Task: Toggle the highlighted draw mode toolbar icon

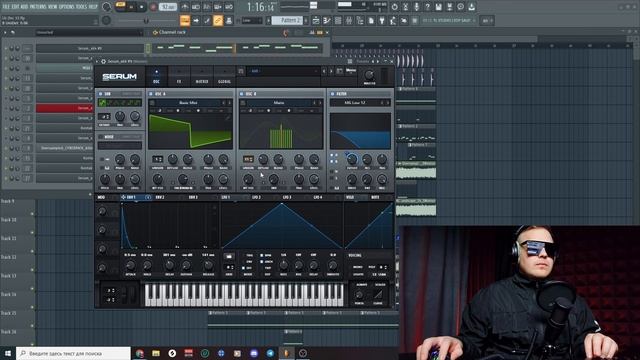Action: [x=185, y=20]
